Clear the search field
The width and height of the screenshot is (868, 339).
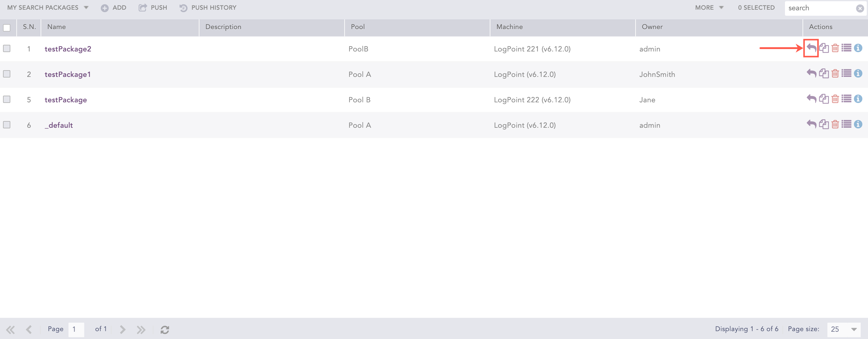pyautogui.click(x=860, y=8)
